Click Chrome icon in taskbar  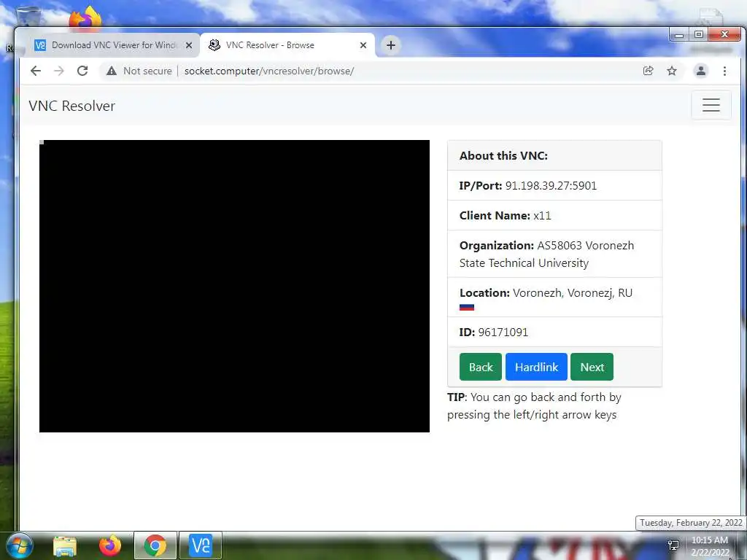(x=155, y=545)
